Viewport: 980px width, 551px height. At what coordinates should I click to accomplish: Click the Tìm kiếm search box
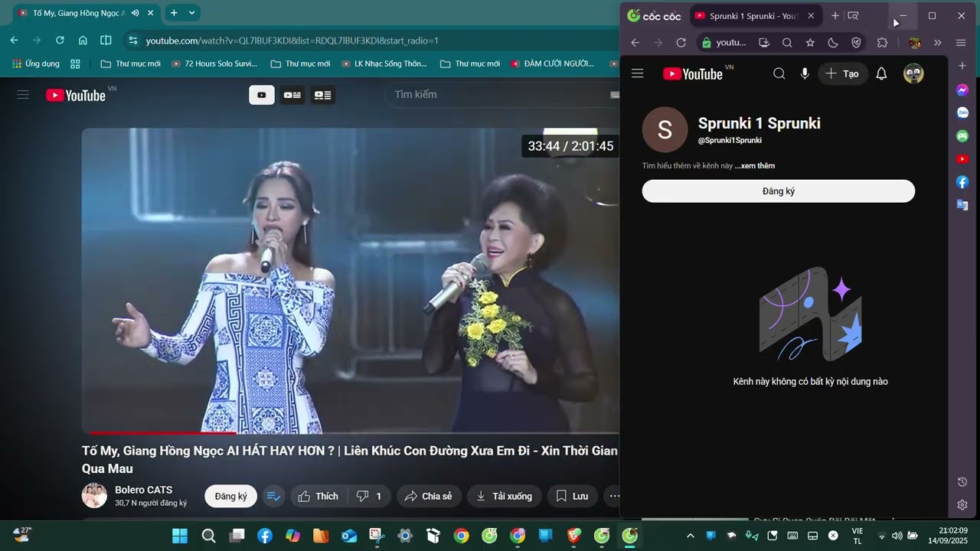click(501, 95)
